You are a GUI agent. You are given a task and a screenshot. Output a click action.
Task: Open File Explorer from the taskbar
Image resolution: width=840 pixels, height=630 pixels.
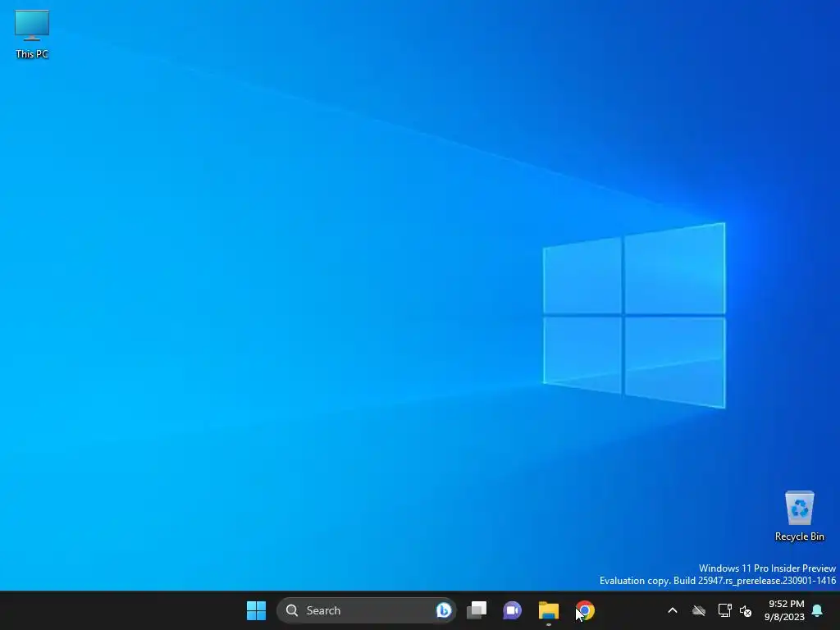coord(549,610)
